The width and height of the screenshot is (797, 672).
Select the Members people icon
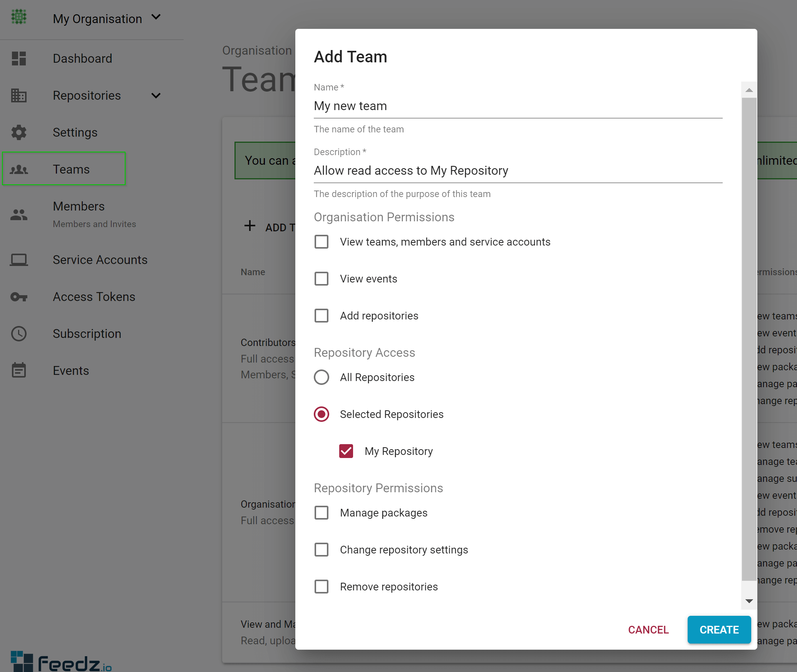pyautogui.click(x=19, y=214)
